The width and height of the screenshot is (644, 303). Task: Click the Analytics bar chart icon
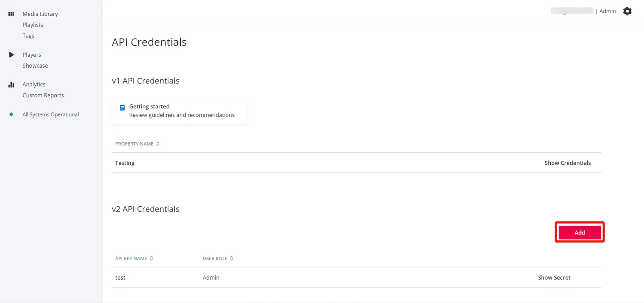(x=11, y=85)
